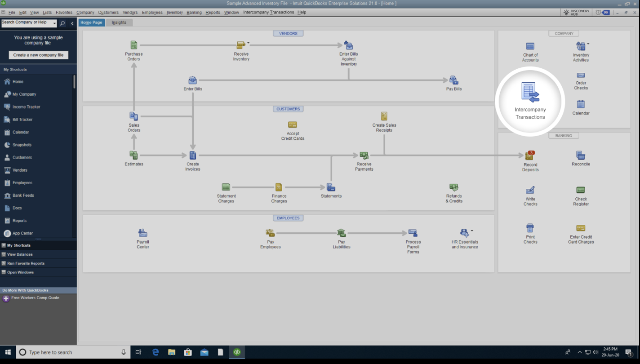Click the Estimates icon
Screen dimensions: 640x364
134,155
